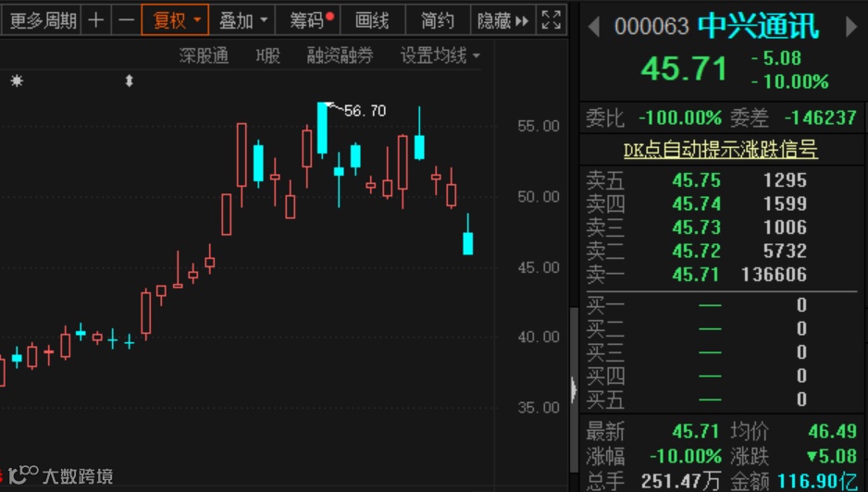This screenshot has width=868, height=492.
Task: Open the 叠加 dropdown
Action: pos(242,20)
